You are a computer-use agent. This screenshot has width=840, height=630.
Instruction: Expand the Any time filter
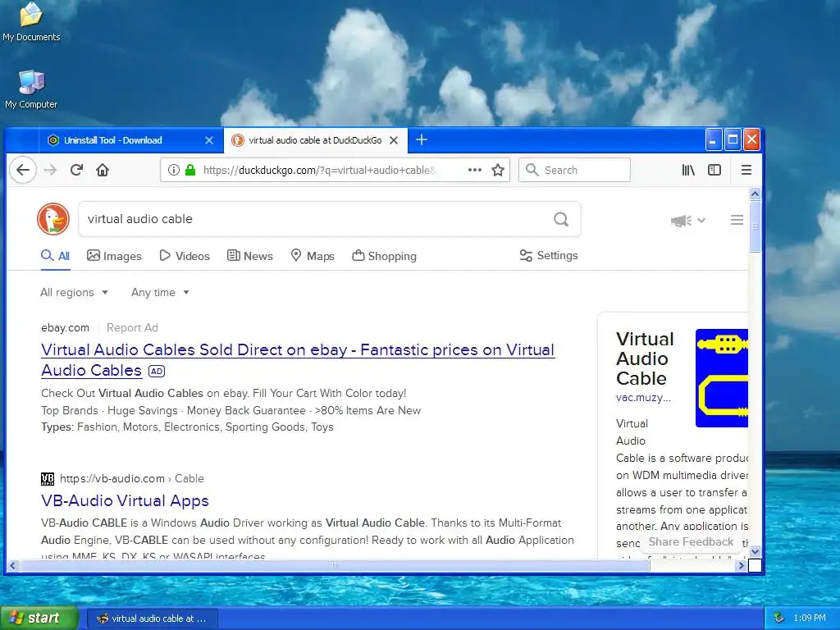160,293
